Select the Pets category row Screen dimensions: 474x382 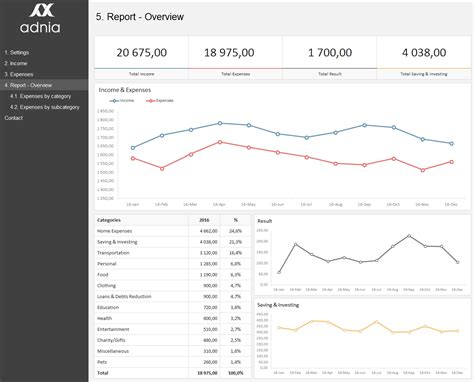pos(173,362)
